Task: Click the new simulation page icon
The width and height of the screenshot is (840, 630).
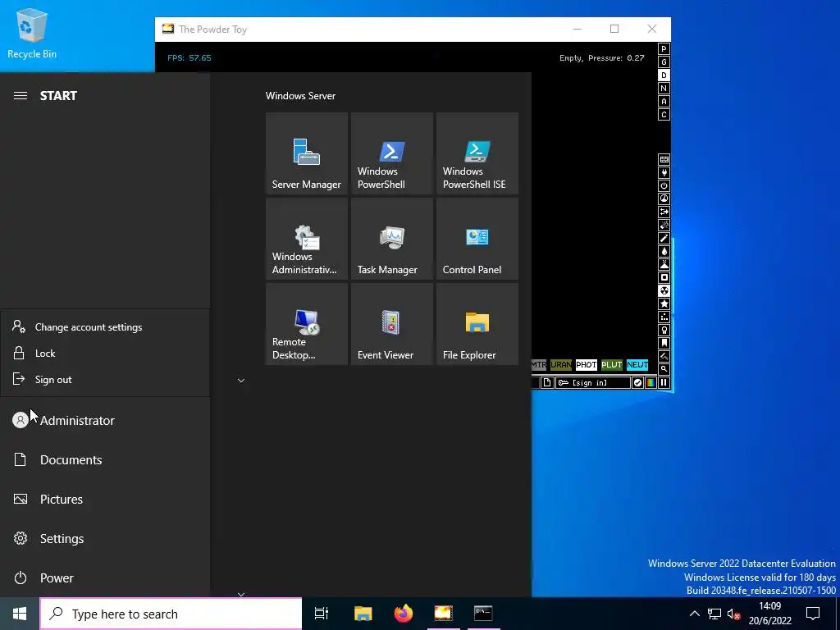Action: tap(546, 382)
